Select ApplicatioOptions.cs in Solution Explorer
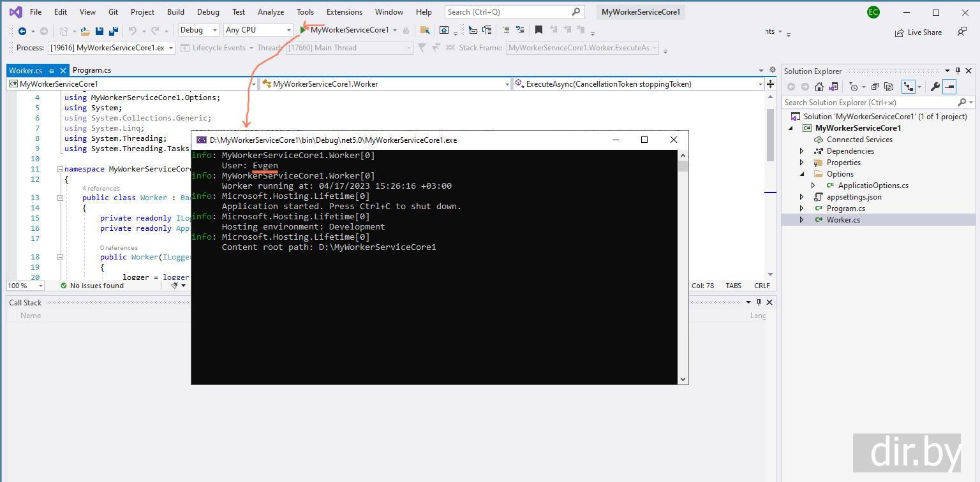The image size is (980, 482). 873,186
